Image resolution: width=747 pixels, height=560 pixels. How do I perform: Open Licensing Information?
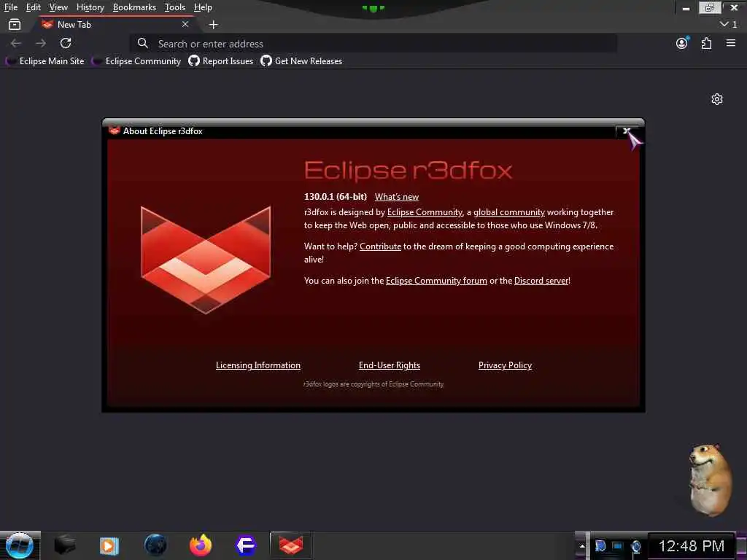258,365
